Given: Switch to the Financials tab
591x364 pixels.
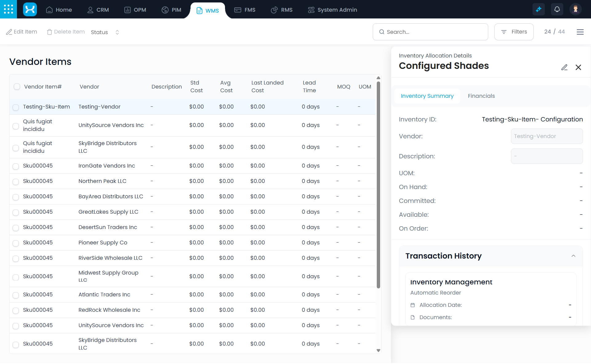Looking at the screenshot, I should (x=481, y=96).
